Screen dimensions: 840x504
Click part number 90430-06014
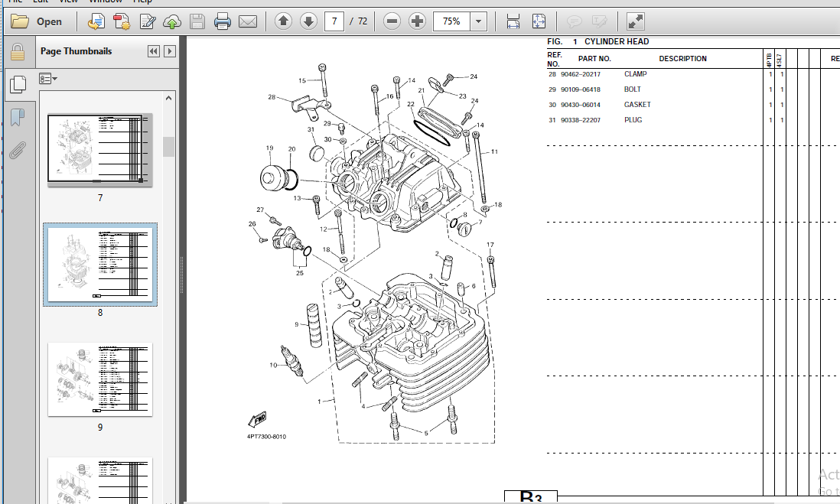click(581, 105)
